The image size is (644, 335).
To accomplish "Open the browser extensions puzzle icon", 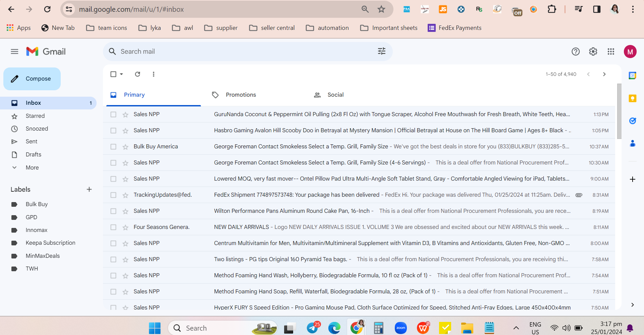I will click(552, 9).
